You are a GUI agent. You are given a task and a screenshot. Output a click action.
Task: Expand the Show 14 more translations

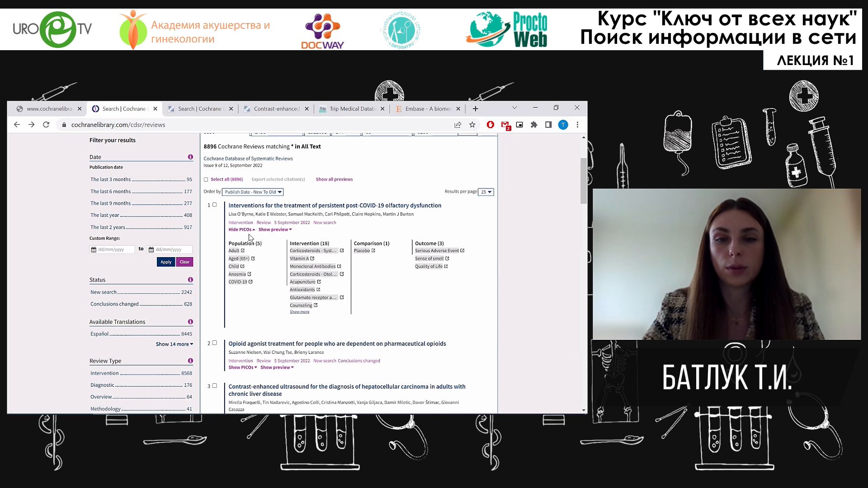[174, 343]
